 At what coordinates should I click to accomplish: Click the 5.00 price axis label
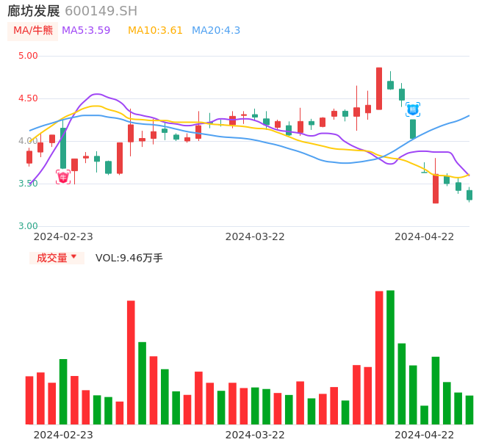[28, 56]
